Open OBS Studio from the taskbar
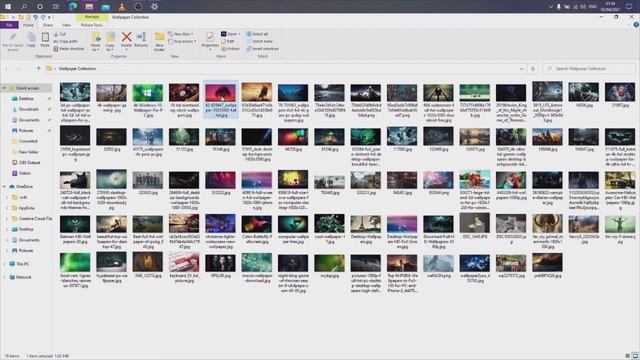The image size is (640, 360). [138, 7]
